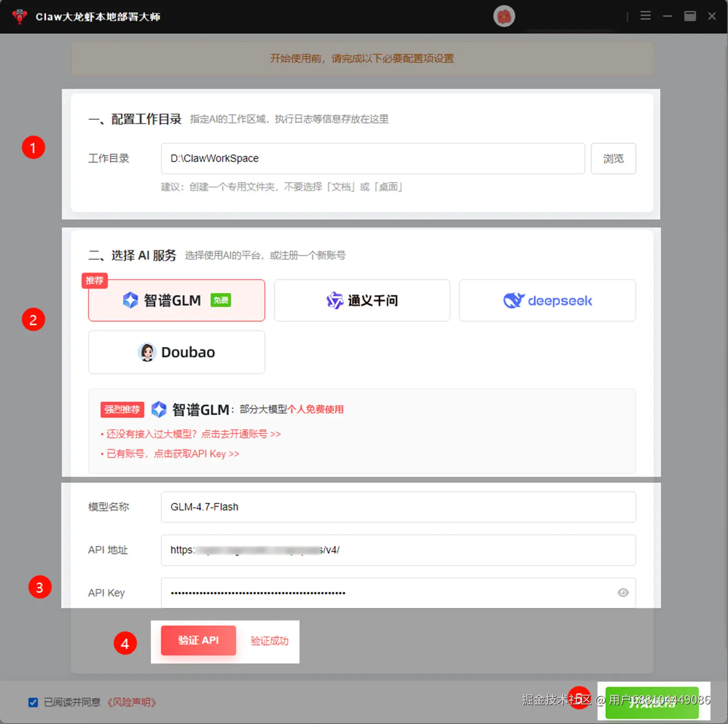Open the user avatar in title bar

pyautogui.click(x=504, y=16)
